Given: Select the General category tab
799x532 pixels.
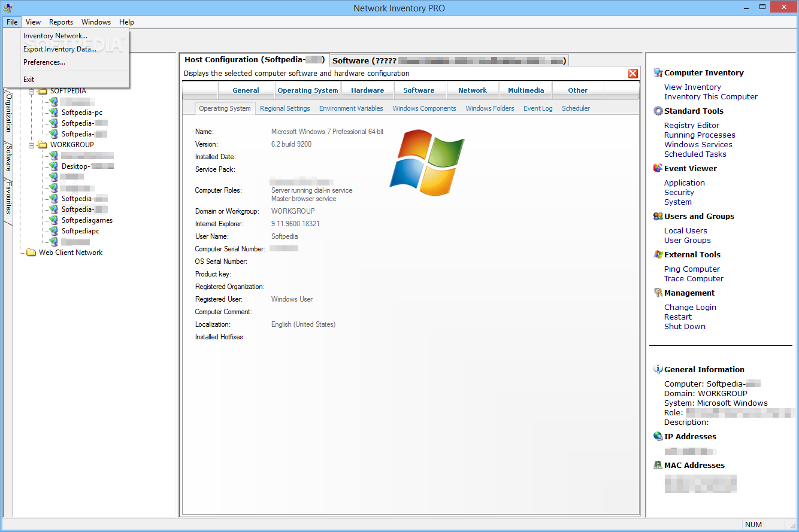Looking at the screenshot, I should coord(246,90).
